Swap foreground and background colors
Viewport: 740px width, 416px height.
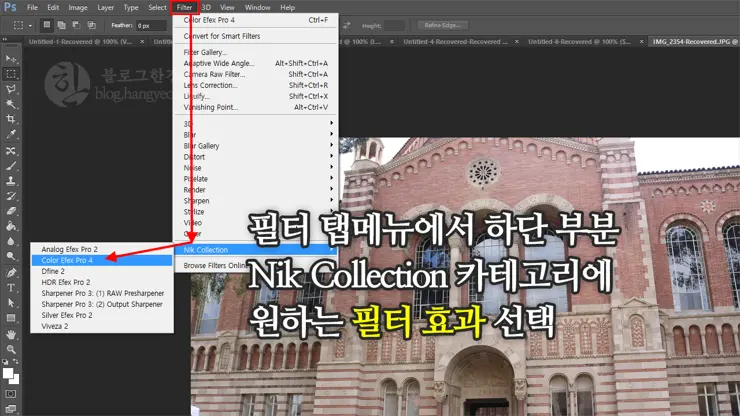coord(16,361)
